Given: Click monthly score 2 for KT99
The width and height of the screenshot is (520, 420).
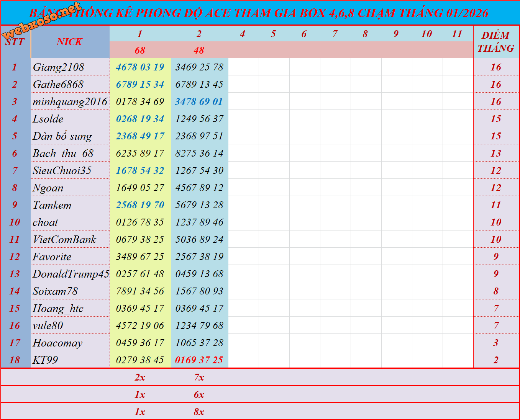Looking at the screenshot, I should point(496,360).
